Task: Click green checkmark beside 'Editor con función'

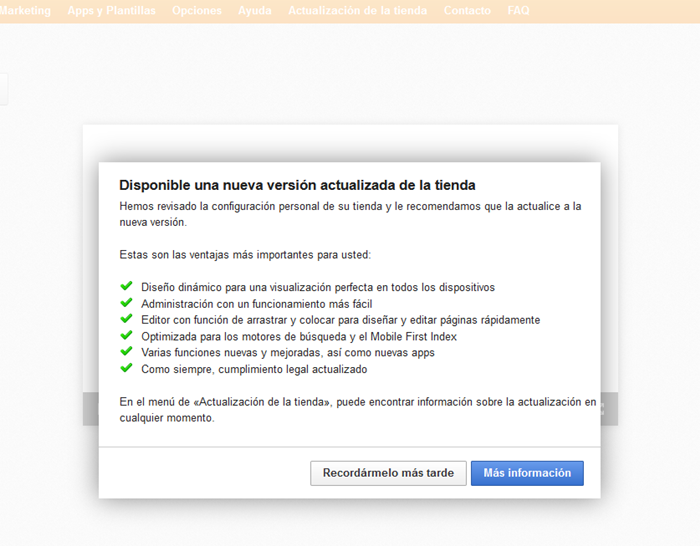Action: tap(126, 318)
